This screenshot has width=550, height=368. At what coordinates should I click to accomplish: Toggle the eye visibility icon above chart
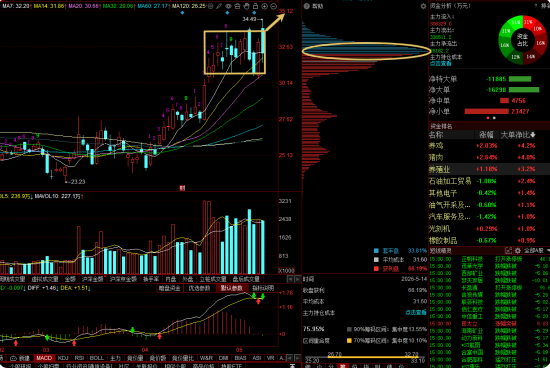pyautogui.click(x=228, y=6)
